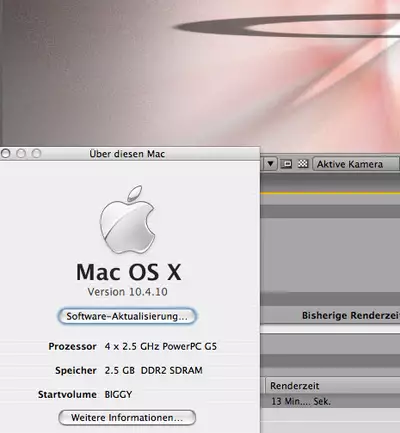Click the Über diesen Mac title bar
The width and height of the screenshot is (400, 433).
pos(130,154)
